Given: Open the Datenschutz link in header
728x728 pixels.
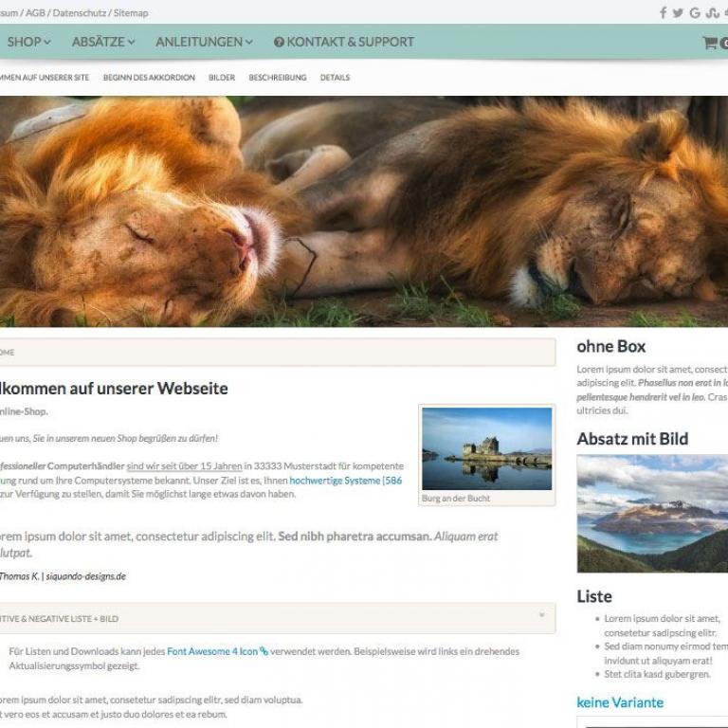Looking at the screenshot, I should click(80, 13).
